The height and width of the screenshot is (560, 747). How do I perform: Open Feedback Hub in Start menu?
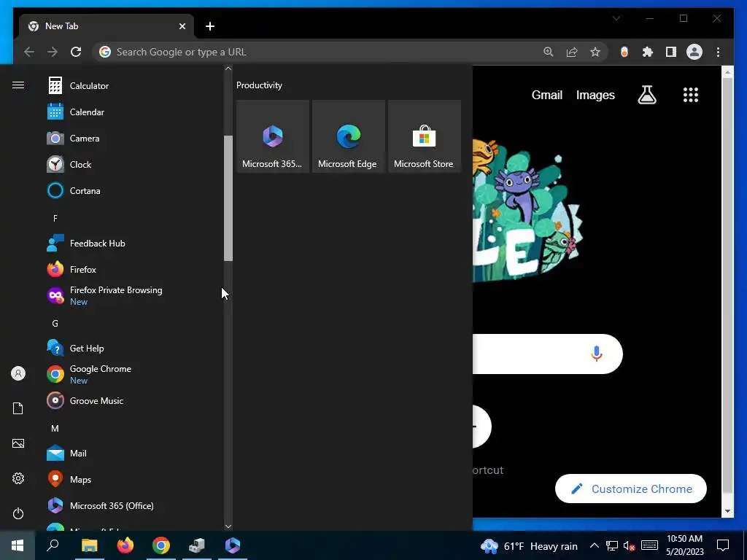pos(133,244)
